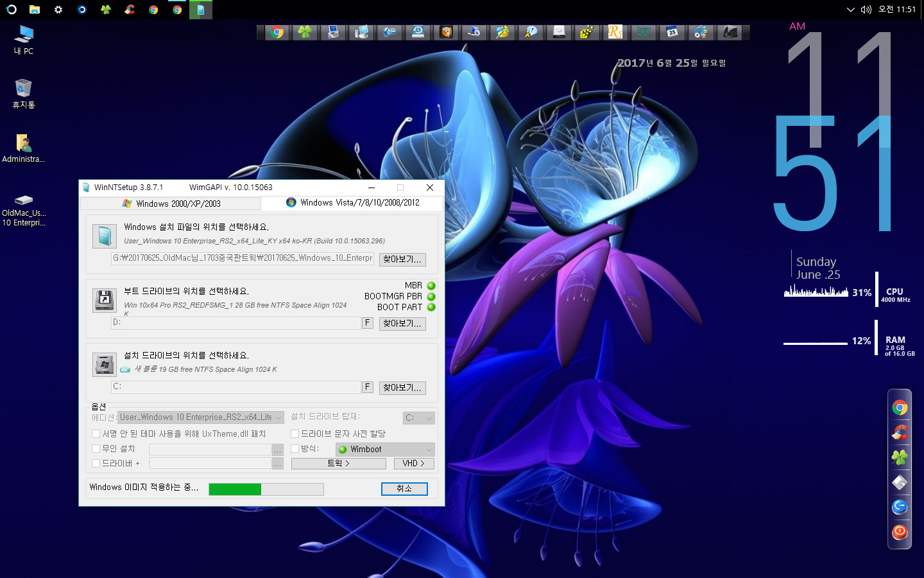The height and width of the screenshot is (578, 924).
Task: Click the install files disc icon in WinNTSetup
Action: pos(105,236)
